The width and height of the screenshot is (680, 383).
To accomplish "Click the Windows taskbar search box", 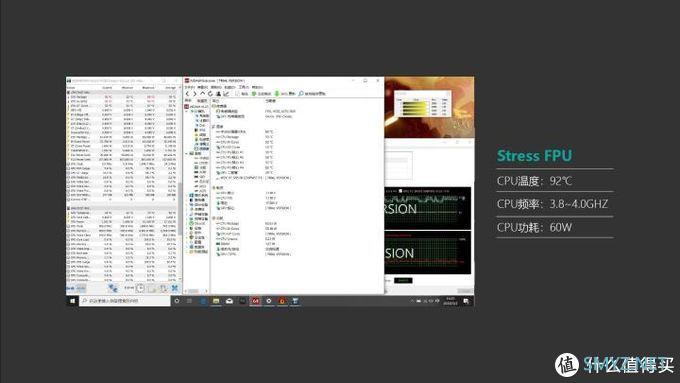I will 124,301.
